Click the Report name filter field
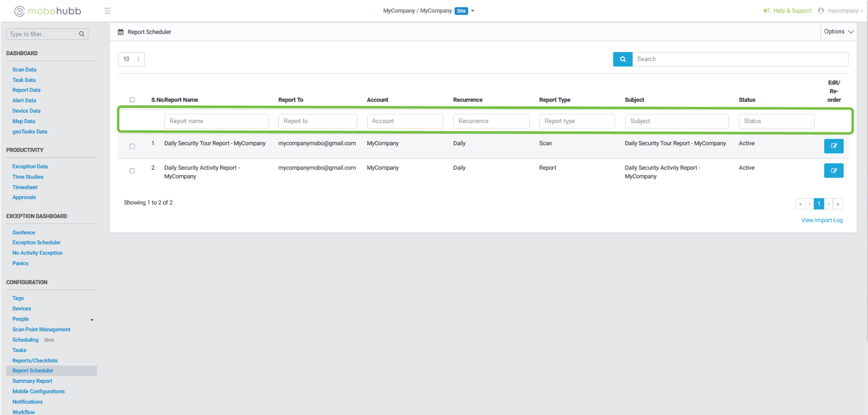Image resolution: width=868 pixels, height=415 pixels. pyautogui.click(x=216, y=121)
